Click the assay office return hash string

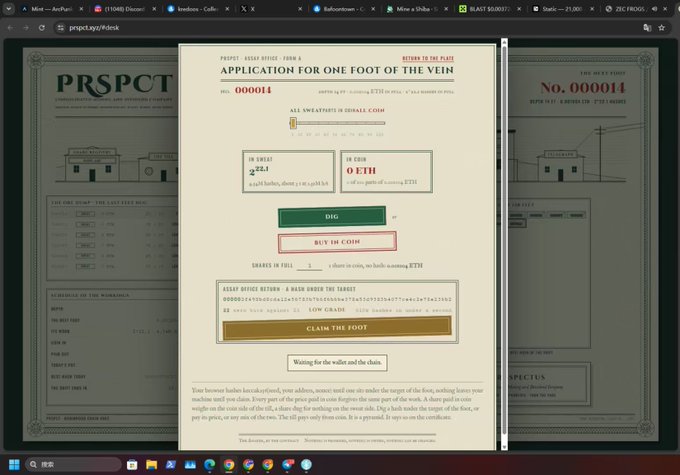coord(337,299)
